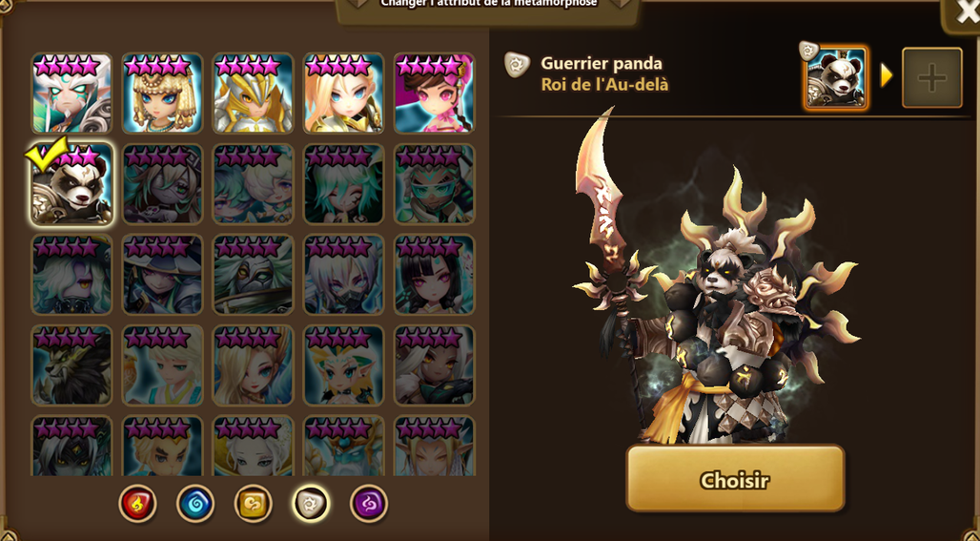Select the light attribute filter icon

(311, 503)
